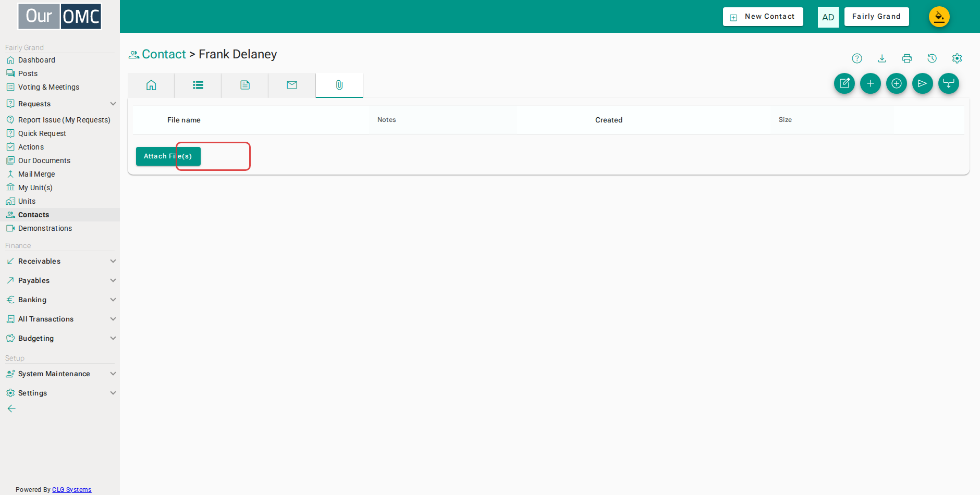
Task: Expand the Receivables section
Action: (x=60, y=261)
